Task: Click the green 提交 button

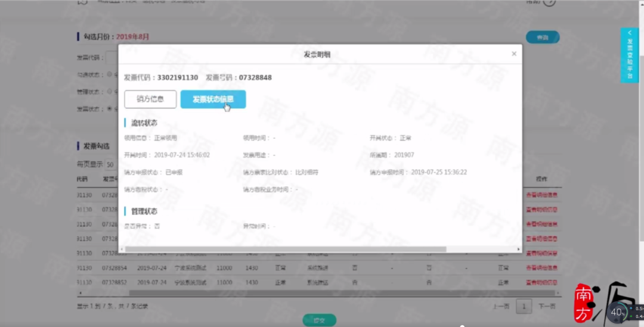Action: click(320, 320)
